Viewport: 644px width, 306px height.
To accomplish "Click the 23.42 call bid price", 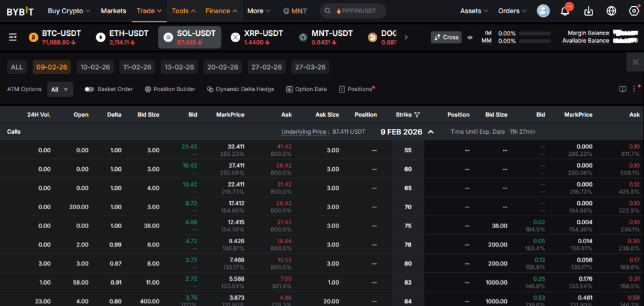I will (x=189, y=147).
